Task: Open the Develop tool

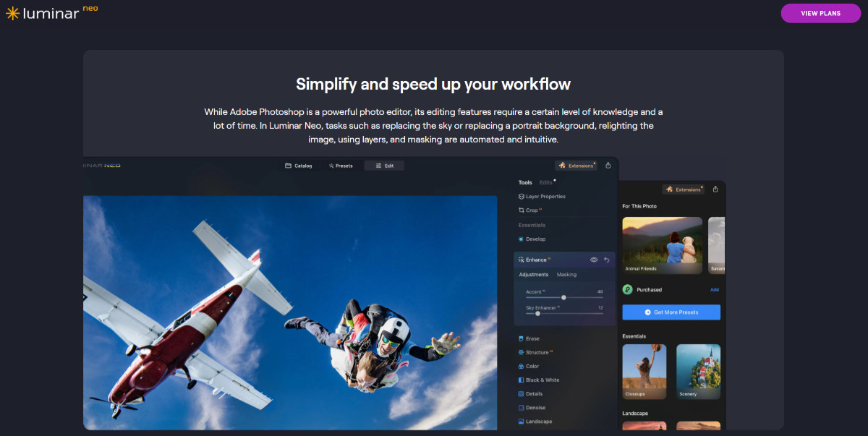Action: coord(532,239)
